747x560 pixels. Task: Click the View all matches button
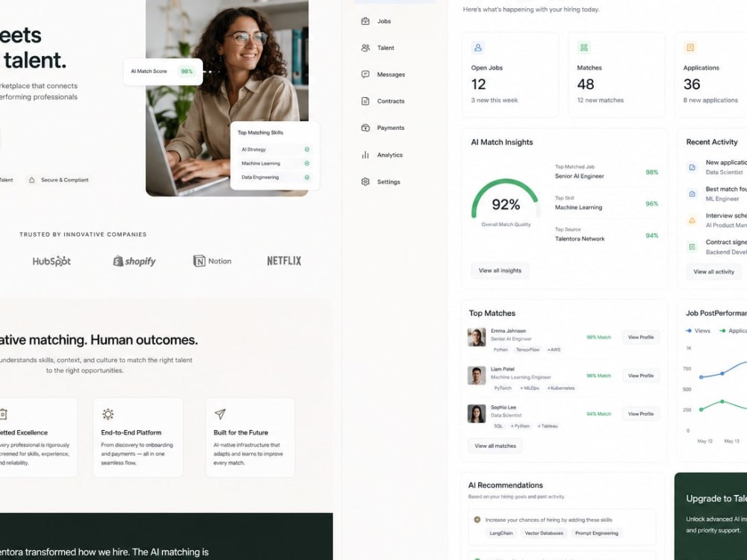[495, 446]
